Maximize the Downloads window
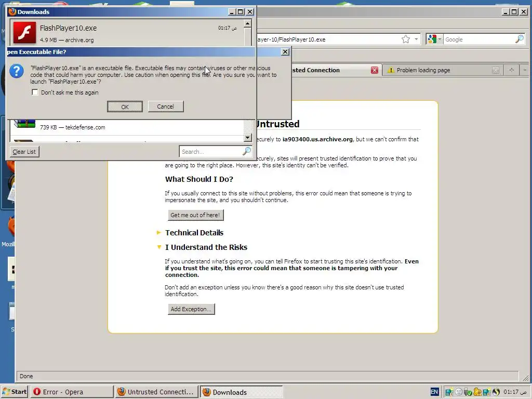 point(241,12)
